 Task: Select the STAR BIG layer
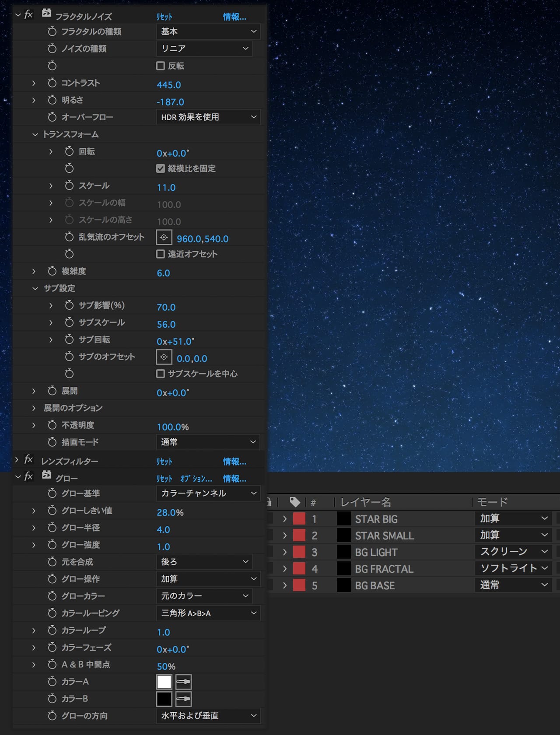(376, 519)
